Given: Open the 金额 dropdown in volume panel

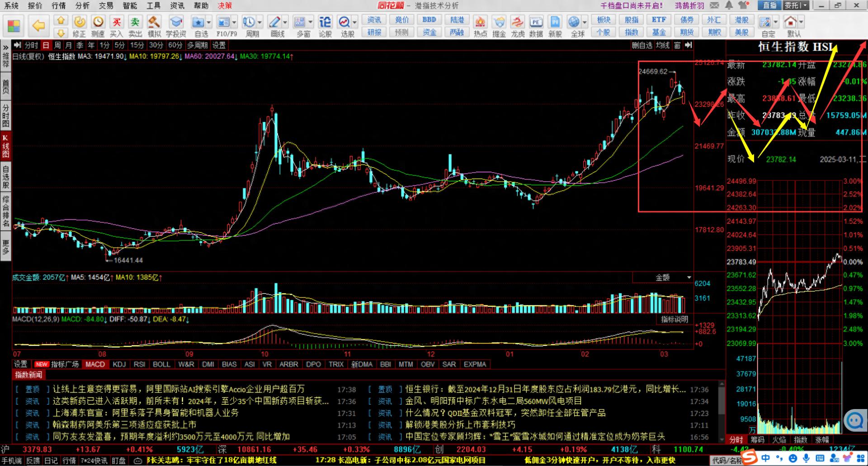Looking at the screenshot, I should click(689, 278).
